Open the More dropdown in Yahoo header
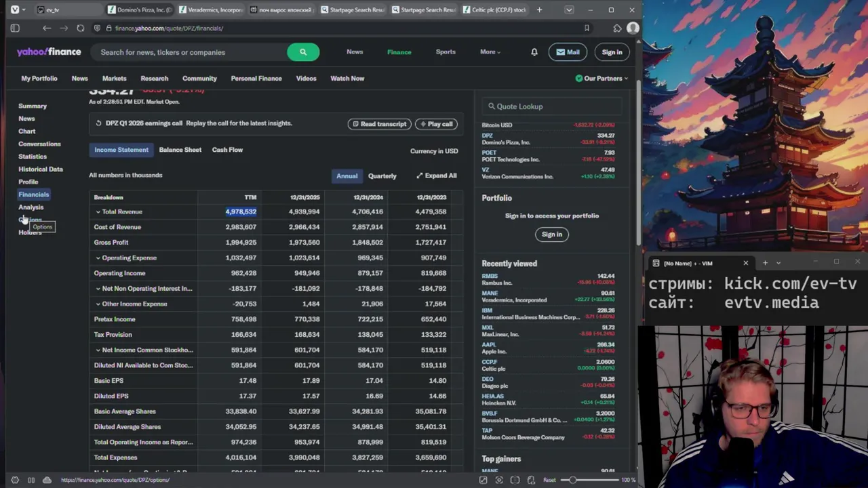Screen dimensions: 868x488 (490, 52)
